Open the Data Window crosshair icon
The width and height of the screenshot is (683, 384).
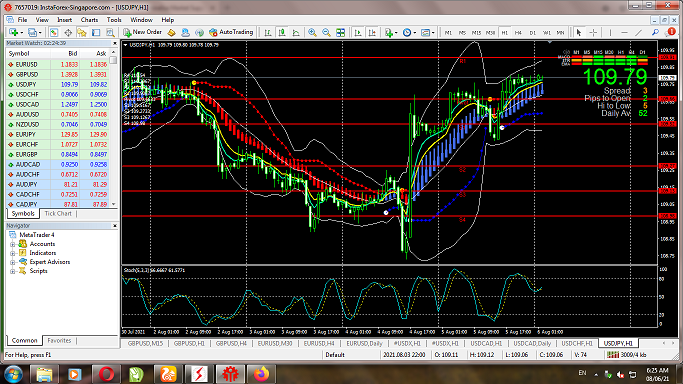[x=68, y=33]
